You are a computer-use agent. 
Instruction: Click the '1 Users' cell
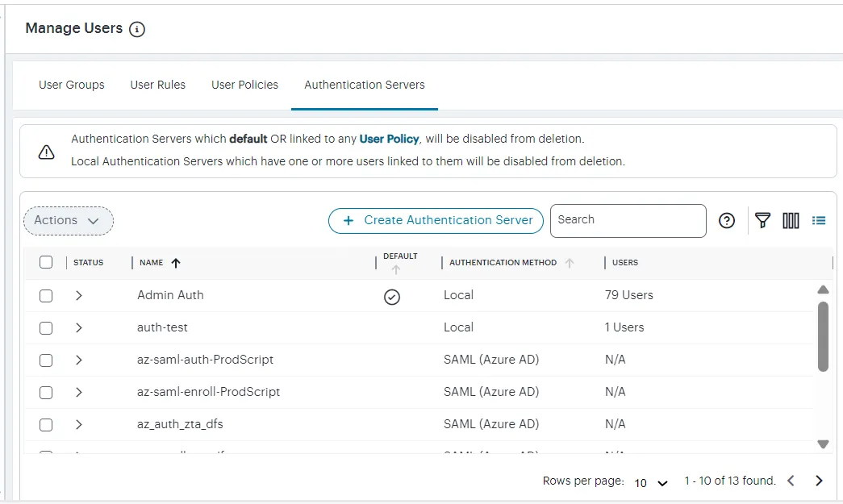pyautogui.click(x=624, y=327)
